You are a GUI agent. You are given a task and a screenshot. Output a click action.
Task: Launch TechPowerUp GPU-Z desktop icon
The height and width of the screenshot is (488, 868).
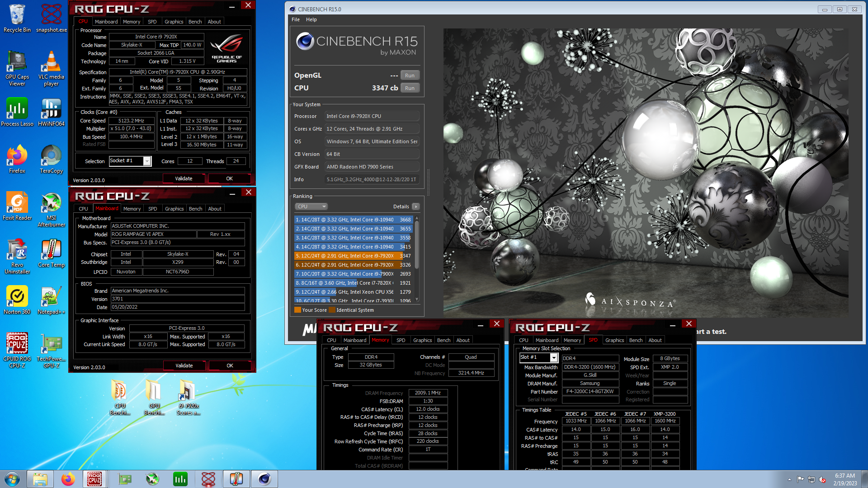tap(52, 350)
